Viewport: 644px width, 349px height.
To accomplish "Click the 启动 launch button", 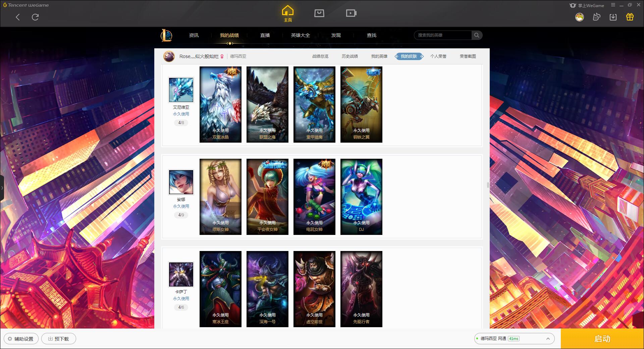I will [x=602, y=339].
